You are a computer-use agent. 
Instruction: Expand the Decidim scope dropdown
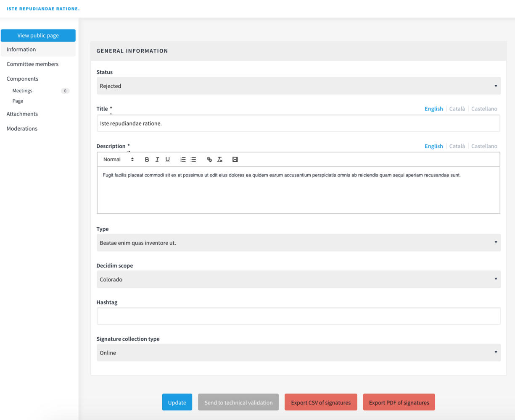(x=298, y=279)
